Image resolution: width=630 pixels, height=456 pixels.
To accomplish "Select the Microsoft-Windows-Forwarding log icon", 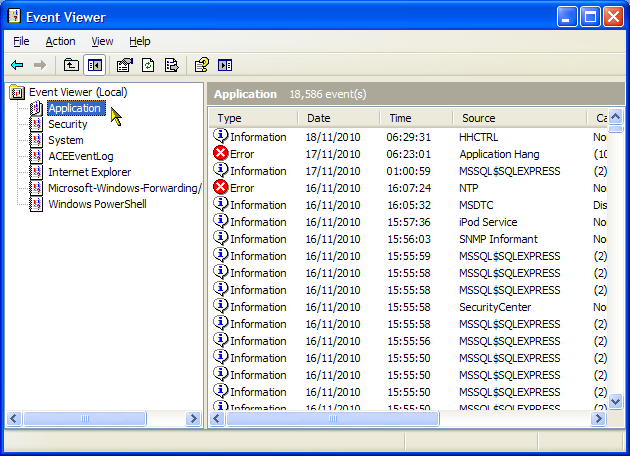I will 37,188.
